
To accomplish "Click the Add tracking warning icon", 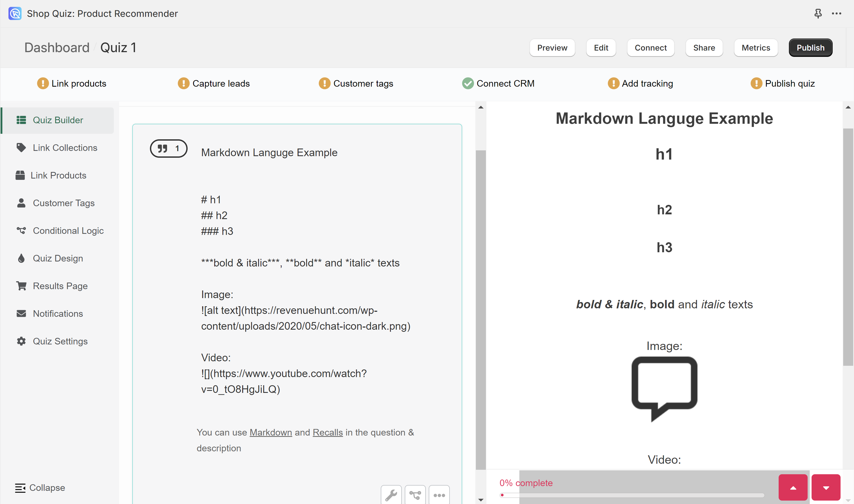I will [x=613, y=83].
